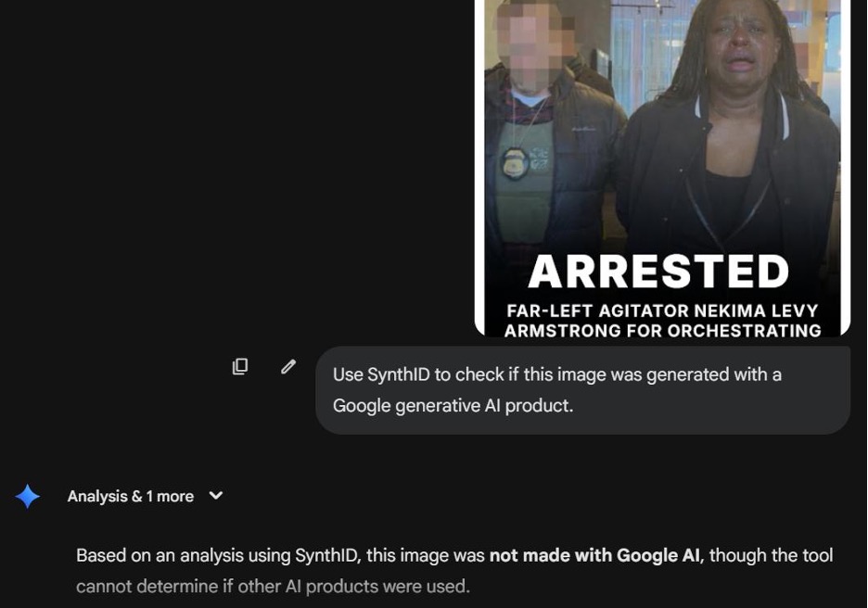
Task: Click "Google generative AI product" in the prompt
Action: 453,406
